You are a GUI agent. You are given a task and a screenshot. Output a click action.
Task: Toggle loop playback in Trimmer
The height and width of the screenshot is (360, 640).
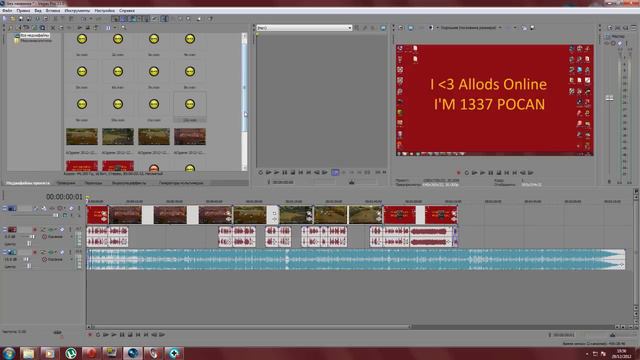[260, 173]
